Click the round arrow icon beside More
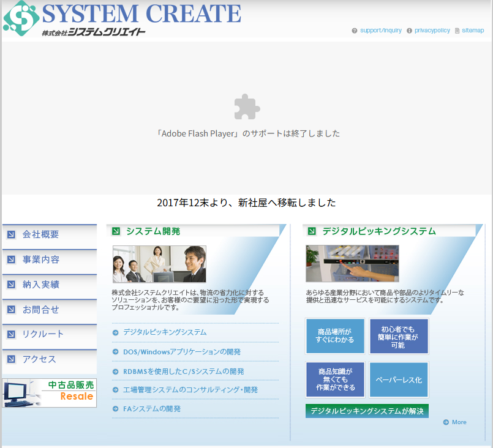 (445, 422)
